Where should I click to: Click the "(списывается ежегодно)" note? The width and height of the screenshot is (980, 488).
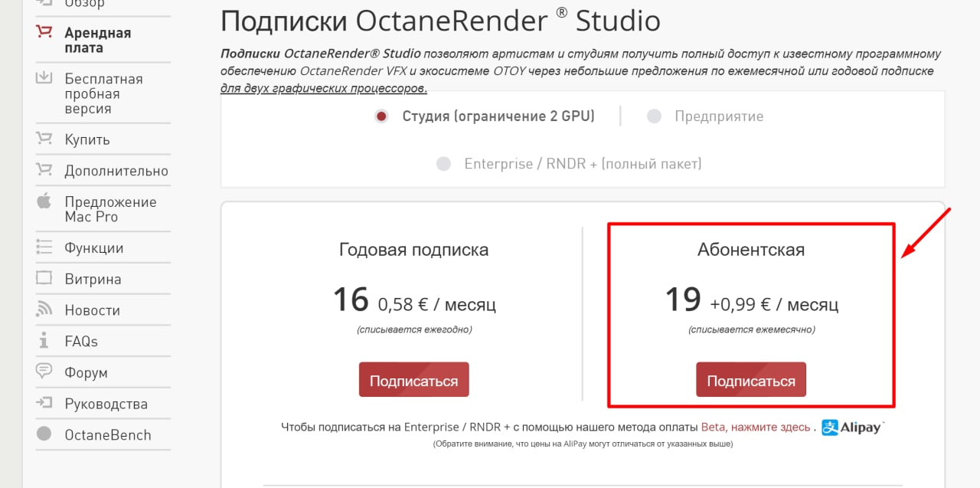click(414, 329)
